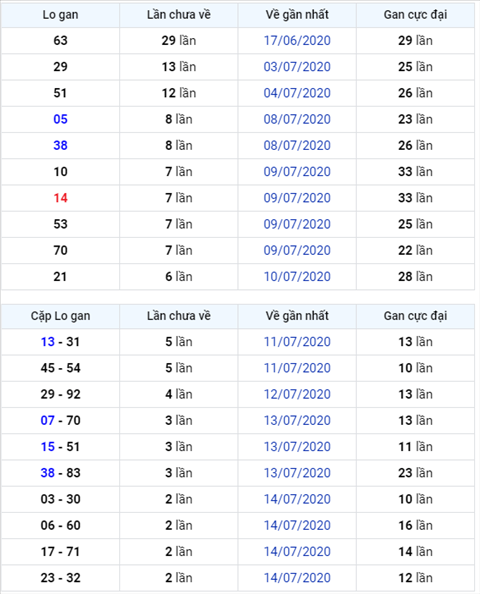Select number 21 in Lo gan column
480x594 pixels.
(x=60, y=277)
